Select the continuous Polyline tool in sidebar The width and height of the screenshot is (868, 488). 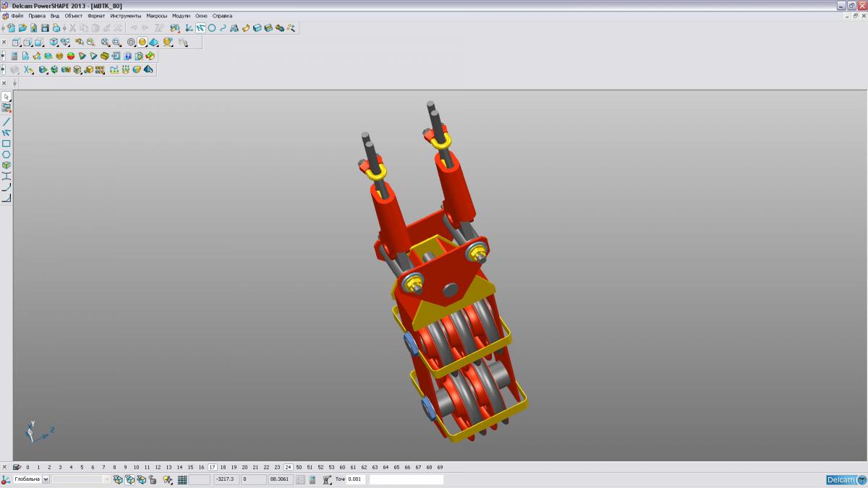tap(7, 132)
